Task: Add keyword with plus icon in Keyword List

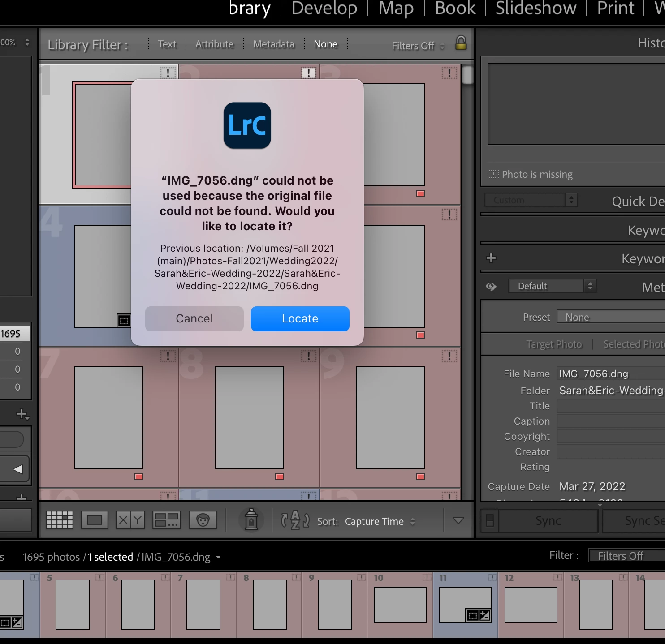Action: [491, 258]
